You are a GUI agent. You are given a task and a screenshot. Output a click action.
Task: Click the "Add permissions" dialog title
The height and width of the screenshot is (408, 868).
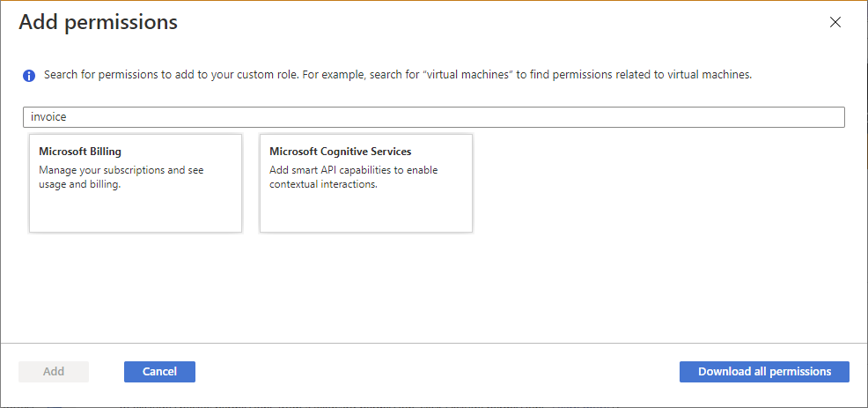pos(99,23)
